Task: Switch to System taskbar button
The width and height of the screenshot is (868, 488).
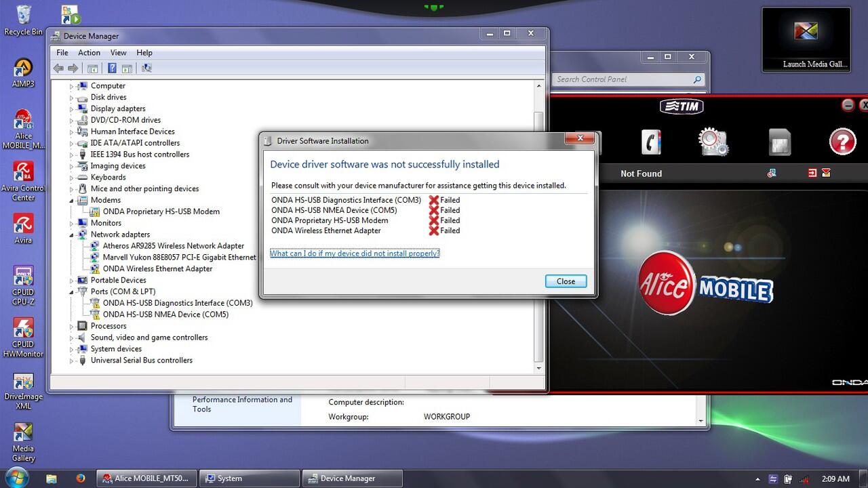Action: [x=250, y=478]
